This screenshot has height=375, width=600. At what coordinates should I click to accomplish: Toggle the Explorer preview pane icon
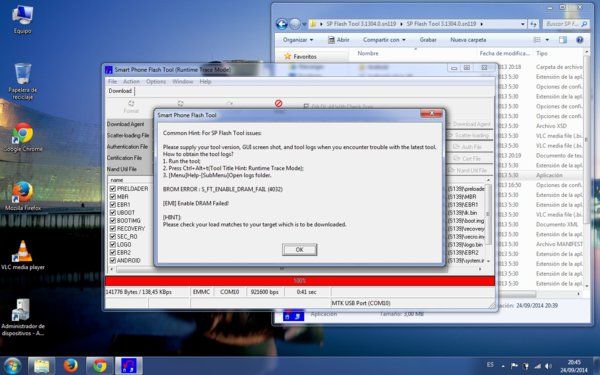pos(562,40)
